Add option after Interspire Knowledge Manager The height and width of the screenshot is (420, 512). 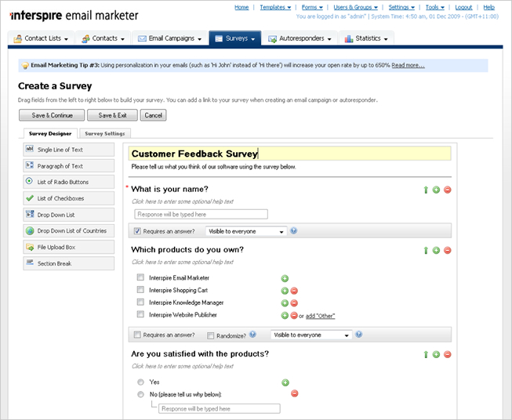point(285,303)
